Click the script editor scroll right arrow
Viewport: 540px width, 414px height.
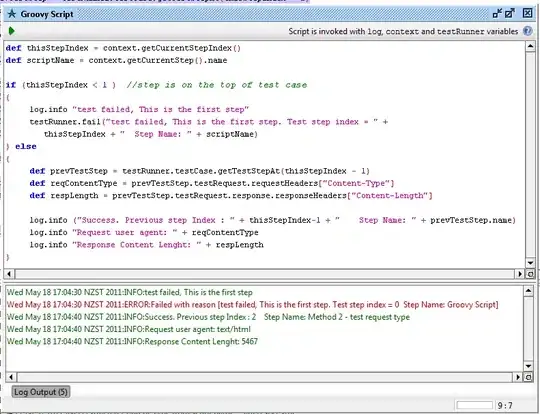[520, 274]
